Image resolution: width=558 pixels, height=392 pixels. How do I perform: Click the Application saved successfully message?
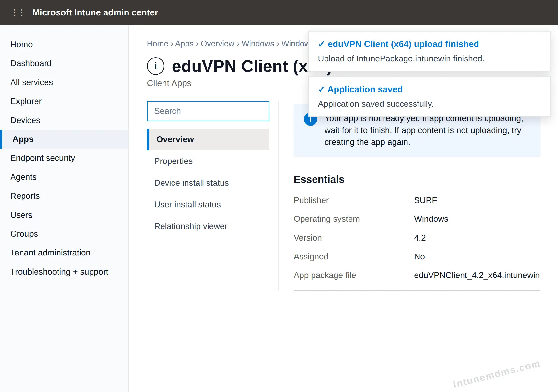point(376,104)
